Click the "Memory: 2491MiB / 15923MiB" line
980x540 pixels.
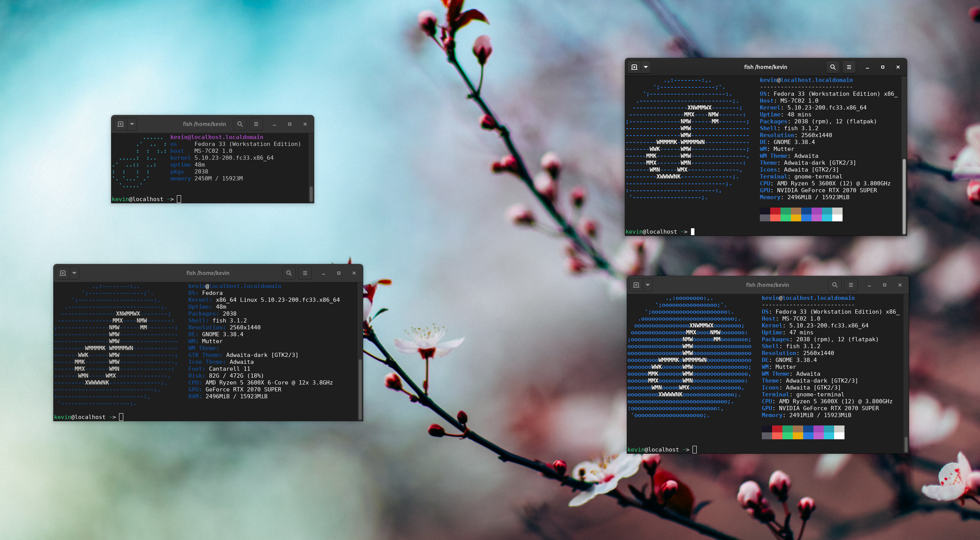click(x=807, y=415)
